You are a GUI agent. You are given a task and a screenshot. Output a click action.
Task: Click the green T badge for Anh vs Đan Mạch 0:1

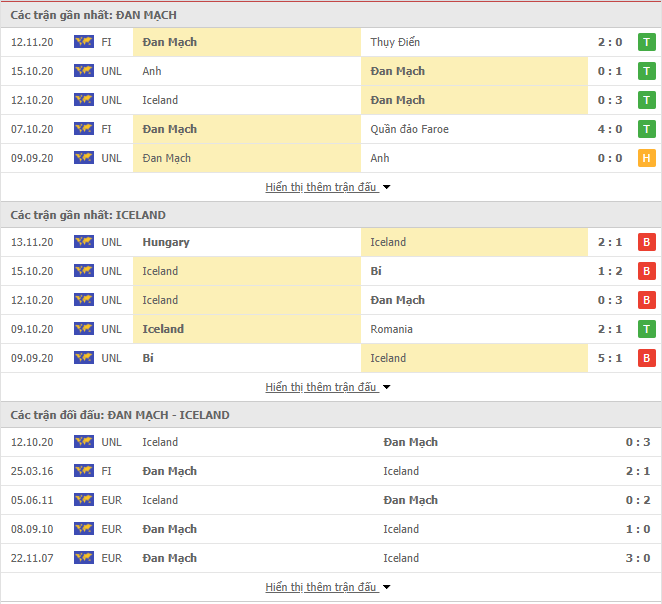click(646, 71)
